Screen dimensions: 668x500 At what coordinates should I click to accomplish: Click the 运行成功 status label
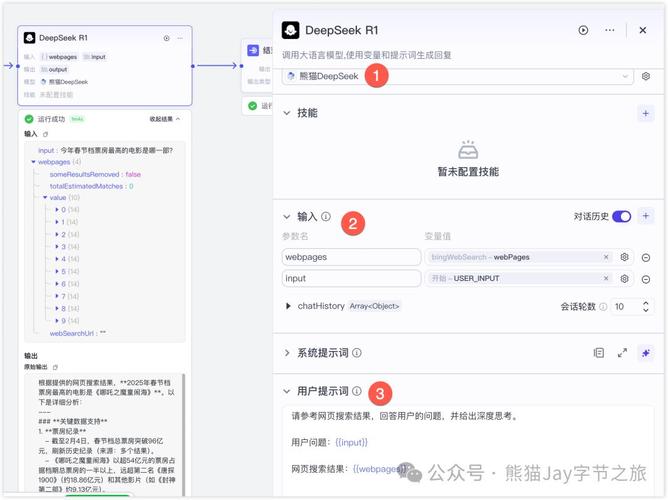click(51, 119)
